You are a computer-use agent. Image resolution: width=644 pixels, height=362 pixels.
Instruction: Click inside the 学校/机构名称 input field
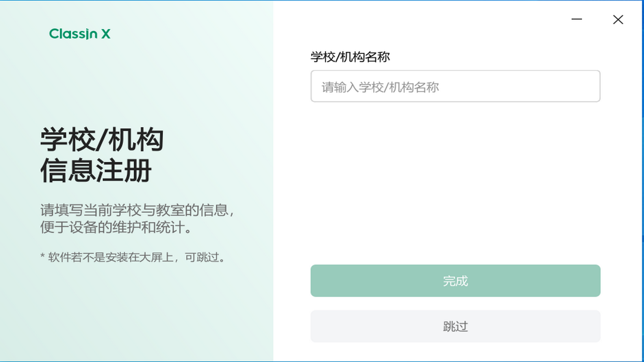455,86
